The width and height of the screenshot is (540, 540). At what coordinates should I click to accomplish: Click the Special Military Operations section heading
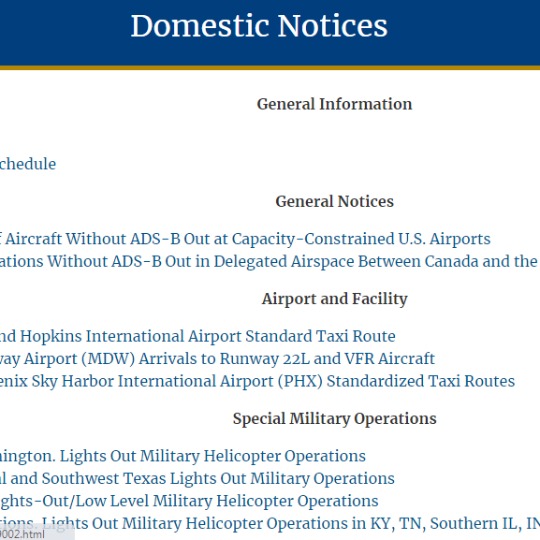[x=334, y=419]
